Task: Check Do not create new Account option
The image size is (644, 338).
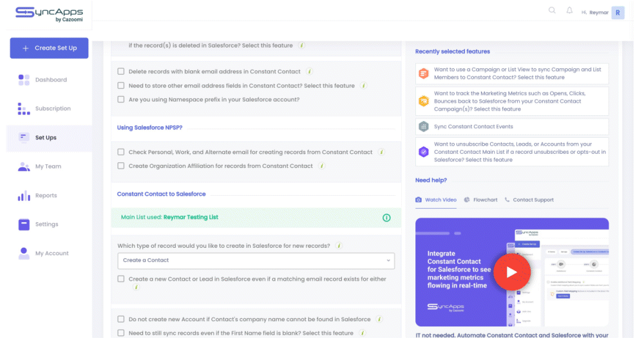Action: (x=121, y=319)
